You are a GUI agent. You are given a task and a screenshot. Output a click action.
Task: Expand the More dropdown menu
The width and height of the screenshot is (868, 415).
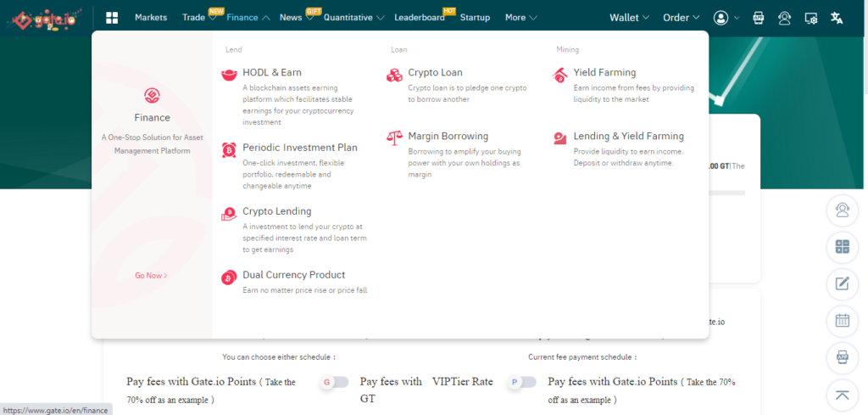(x=533, y=18)
